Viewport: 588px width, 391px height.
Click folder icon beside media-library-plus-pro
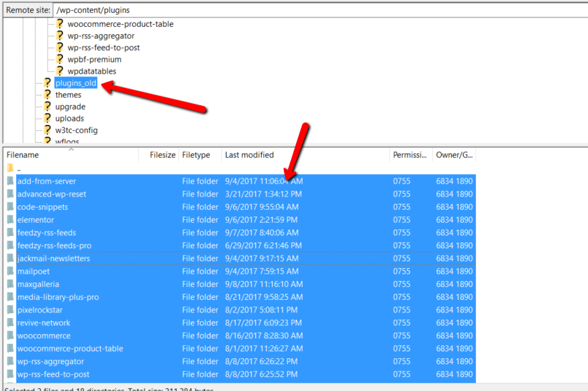pos(10,297)
